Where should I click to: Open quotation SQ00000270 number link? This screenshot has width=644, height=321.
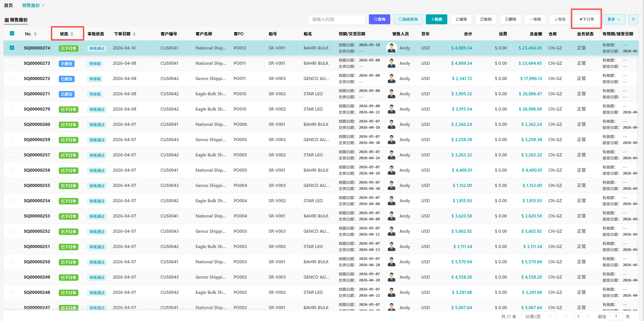pyautogui.click(x=37, y=109)
